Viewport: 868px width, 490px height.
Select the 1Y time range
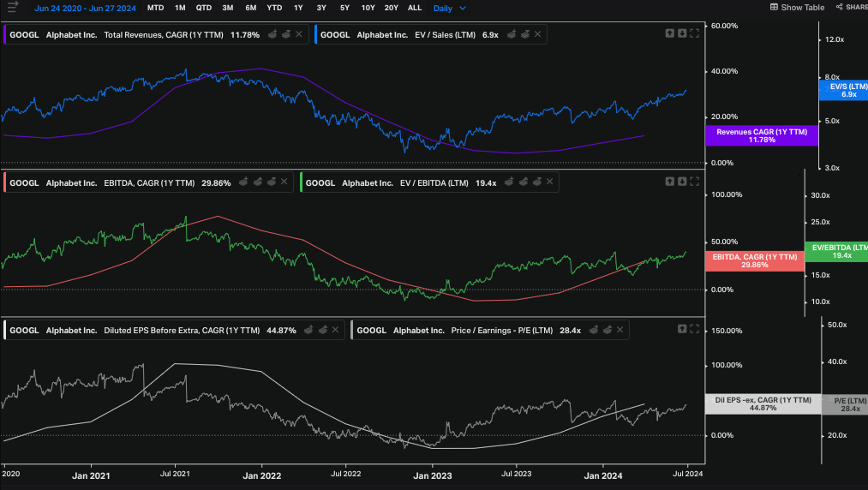[x=298, y=8]
